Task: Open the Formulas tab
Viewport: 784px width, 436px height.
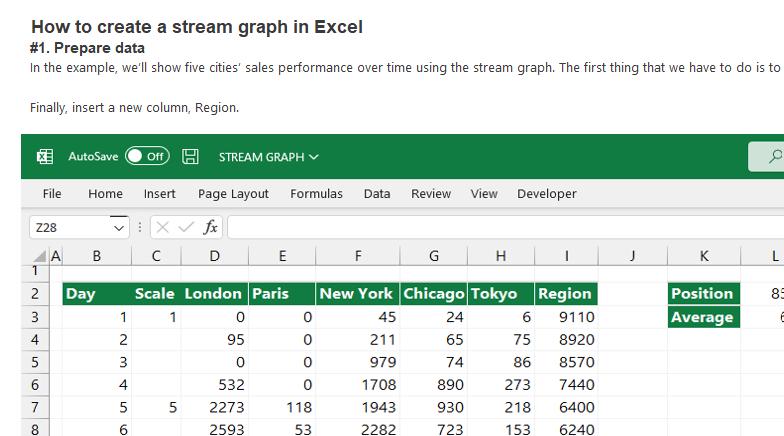Action: pyautogui.click(x=316, y=194)
